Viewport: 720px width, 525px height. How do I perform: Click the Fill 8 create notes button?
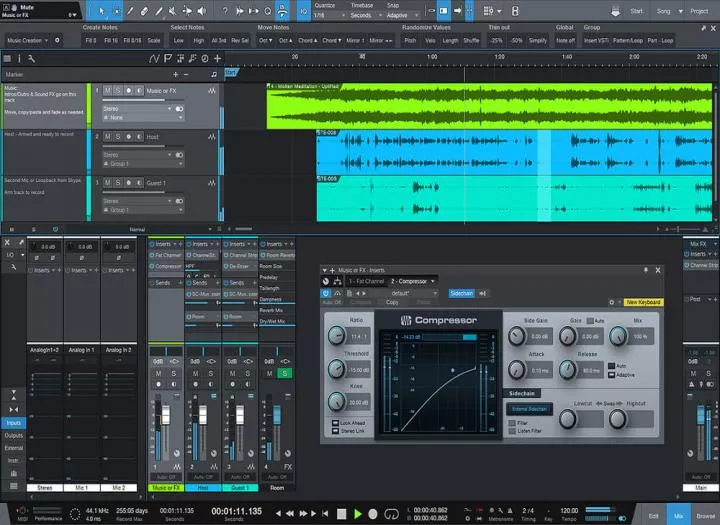tap(91, 40)
